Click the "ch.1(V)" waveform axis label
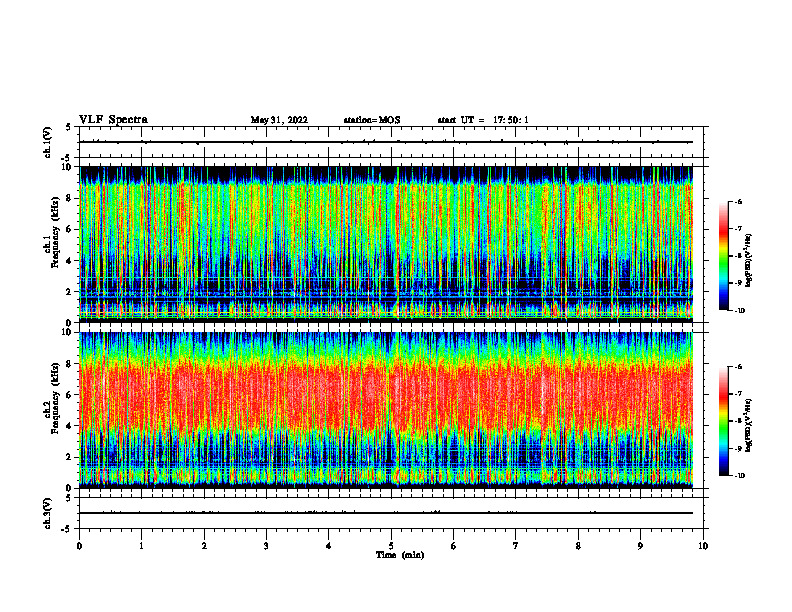 pyautogui.click(x=47, y=142)
